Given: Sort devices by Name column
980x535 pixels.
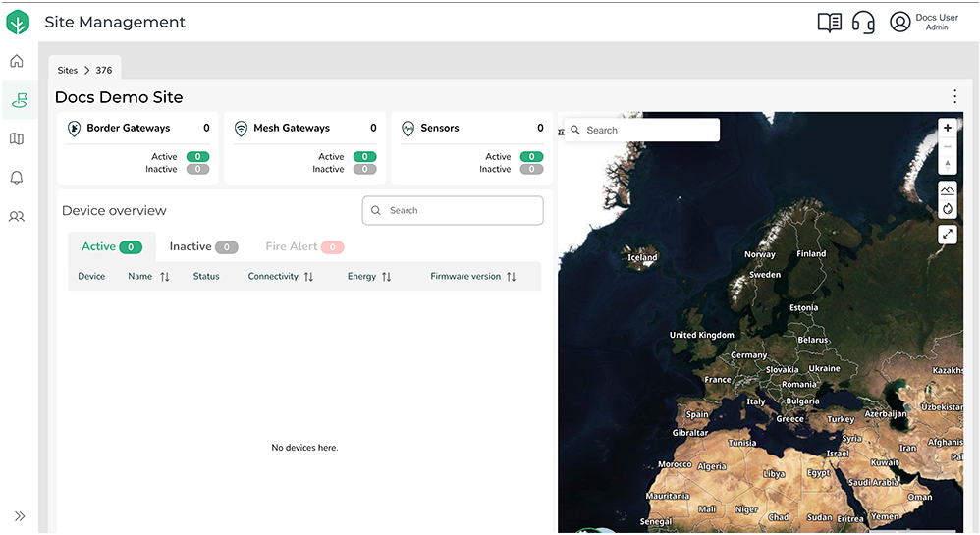Looking at the screenshot, I should (x=164, y=277).
